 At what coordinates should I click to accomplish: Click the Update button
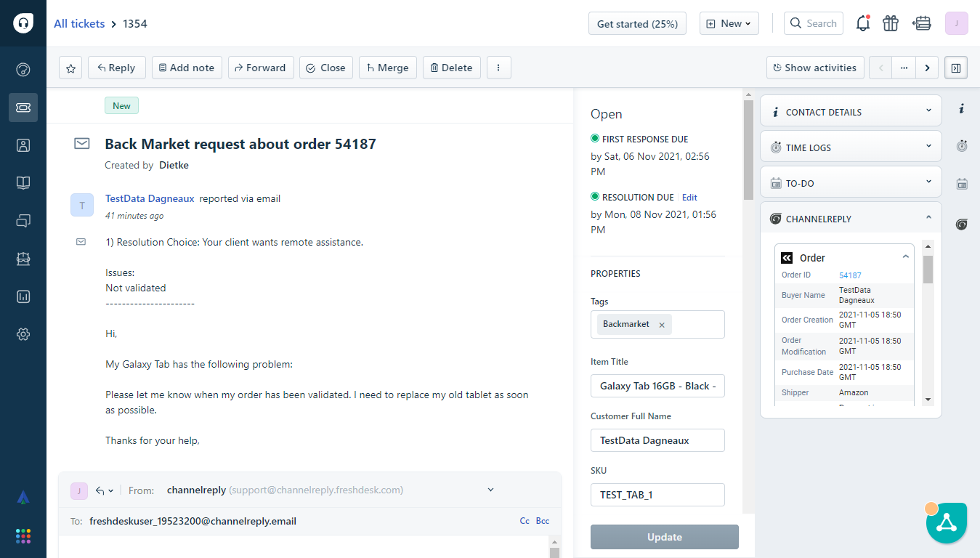pos(665,537)
